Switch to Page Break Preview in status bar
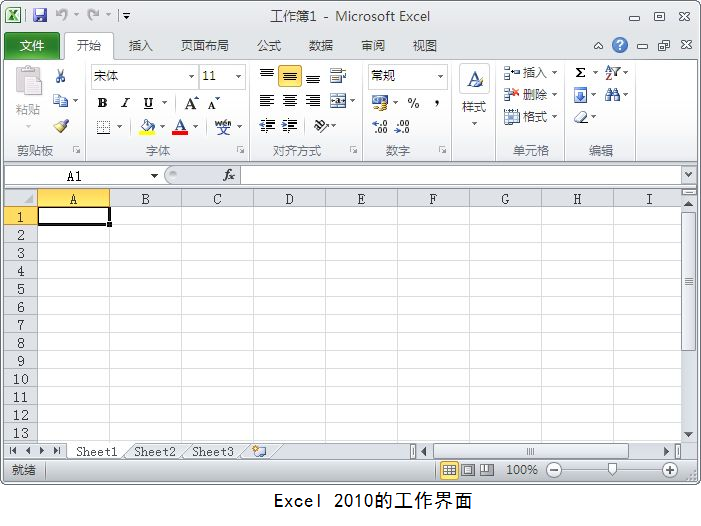 [x=487, y=470]
